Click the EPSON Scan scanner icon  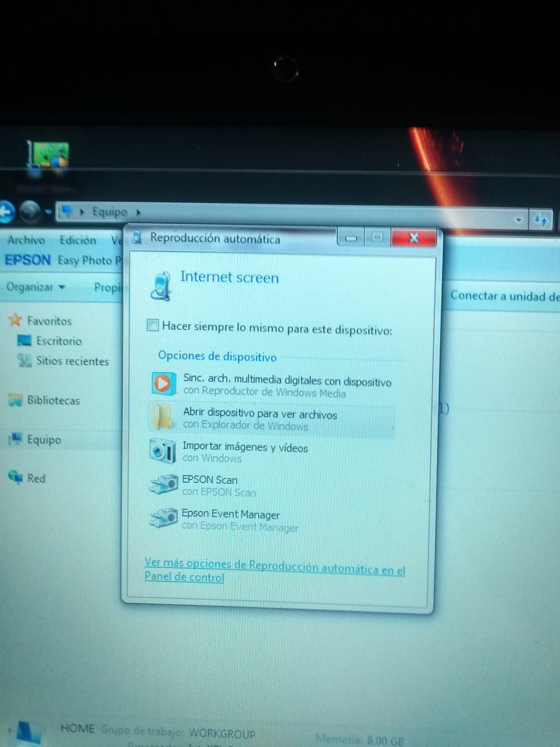click(163, 484)
